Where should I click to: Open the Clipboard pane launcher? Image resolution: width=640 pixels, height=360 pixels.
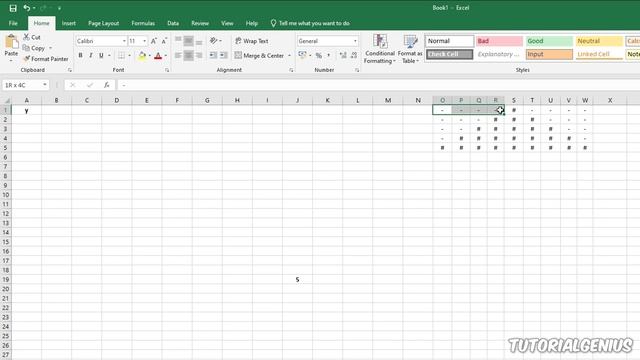pos(70,70)
